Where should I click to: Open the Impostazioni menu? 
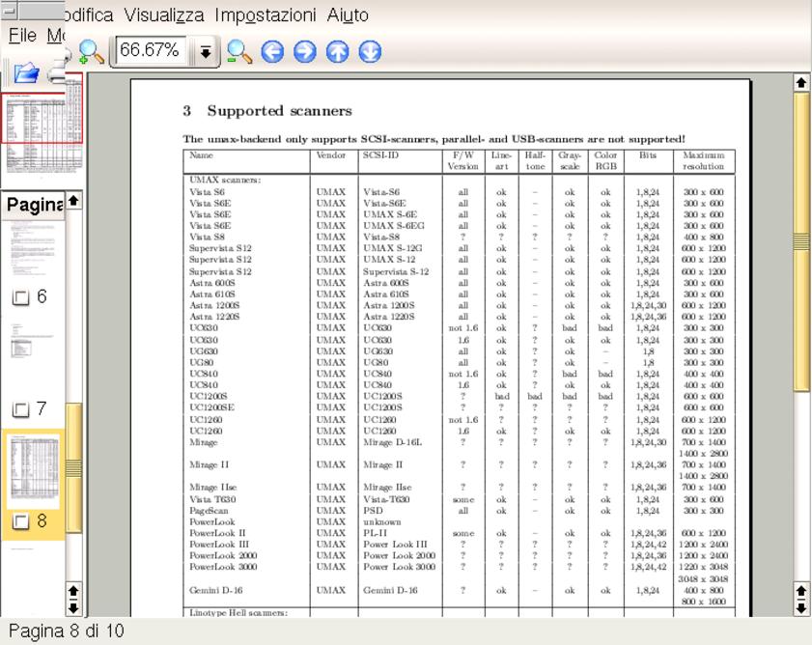(265, 15)
